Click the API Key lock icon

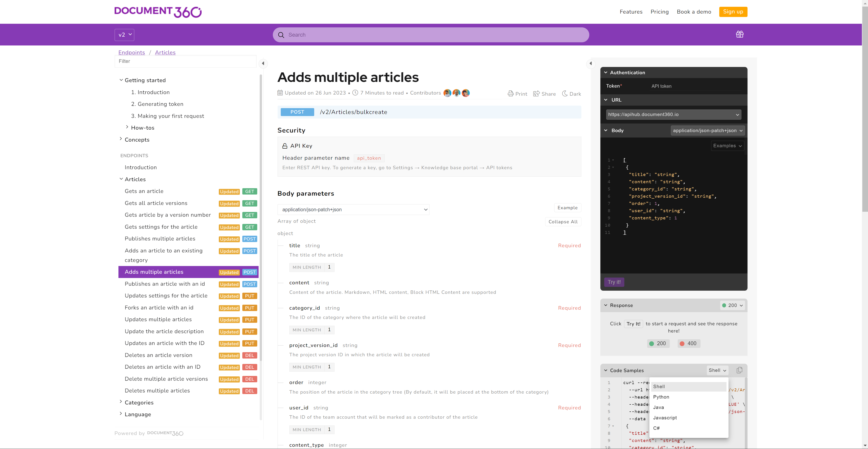[285, 146]
